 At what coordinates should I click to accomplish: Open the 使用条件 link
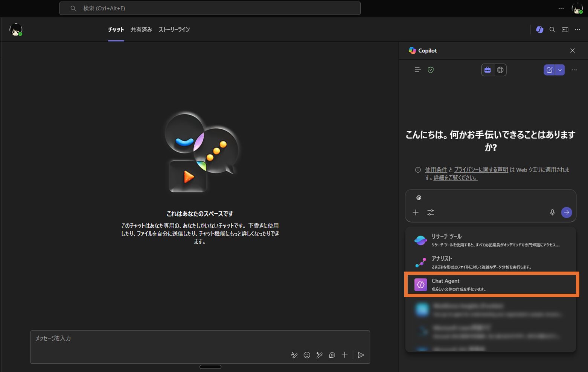tap(436, 170)
